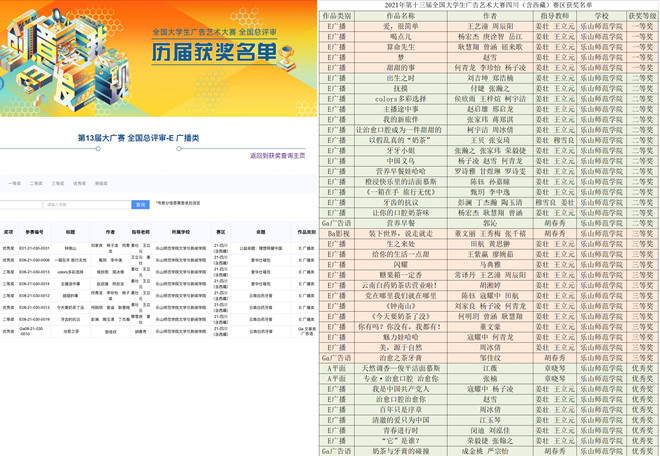Image resolution: width=660 pixels, height=456 pixels.
Task: Click the 喝点儿 work name cell
Action: 401,37
